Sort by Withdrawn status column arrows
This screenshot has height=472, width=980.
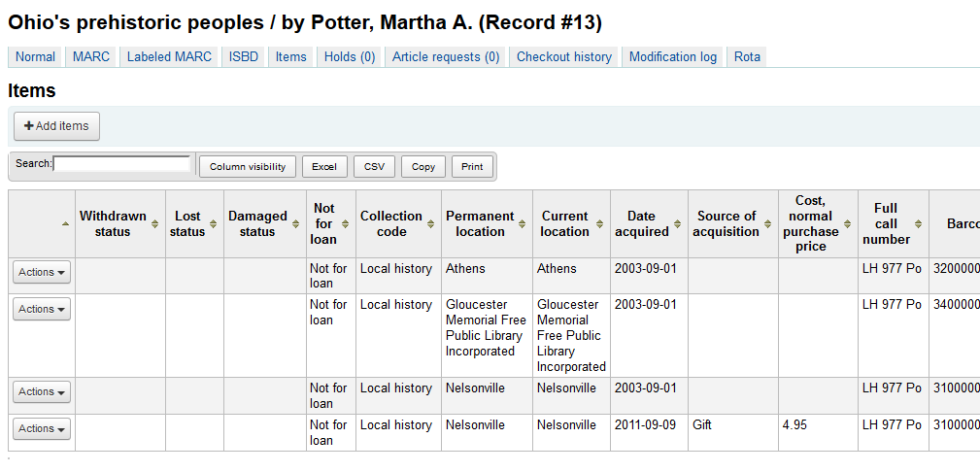point(155,224)
